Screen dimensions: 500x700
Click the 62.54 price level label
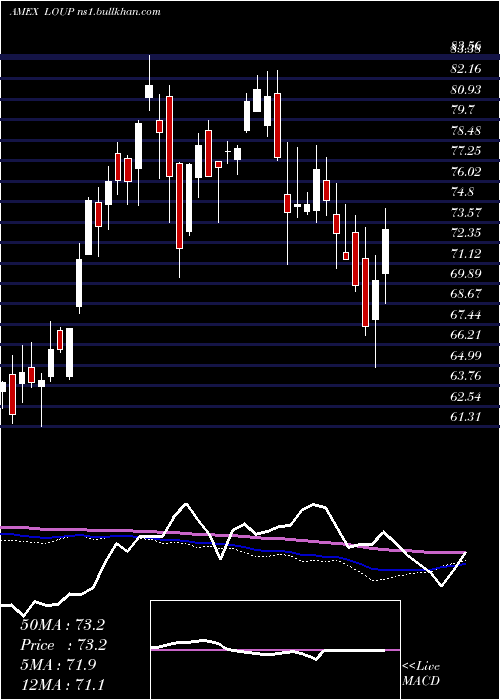[467, 396]
